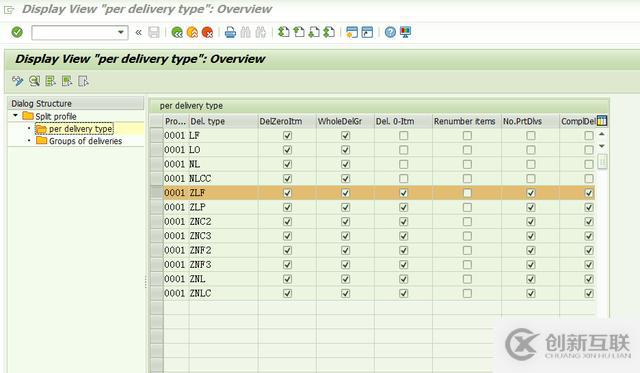Click the WholeDelGr column header
Viewport: 640px width, 373px height.
[x=345, y=121]
